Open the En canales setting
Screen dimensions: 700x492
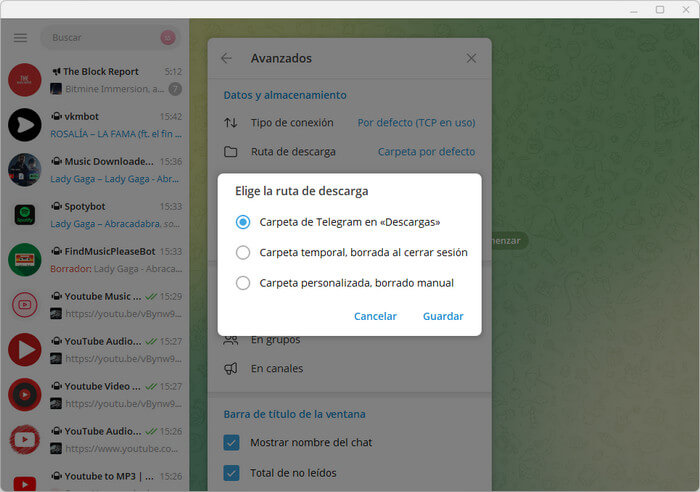(x=350, y=368)
